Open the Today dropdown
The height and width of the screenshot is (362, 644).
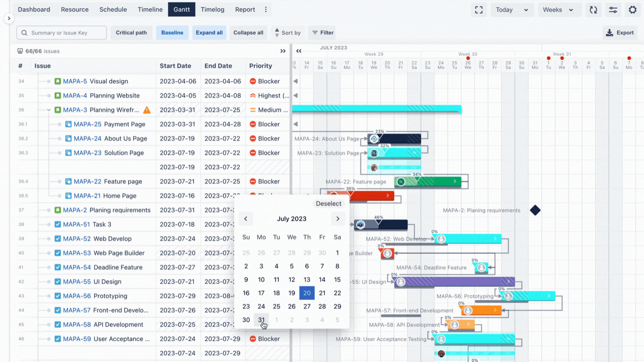512,10
